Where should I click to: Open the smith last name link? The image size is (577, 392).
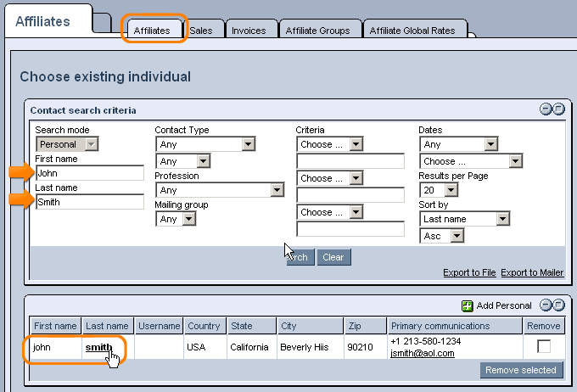pos(98,348)
